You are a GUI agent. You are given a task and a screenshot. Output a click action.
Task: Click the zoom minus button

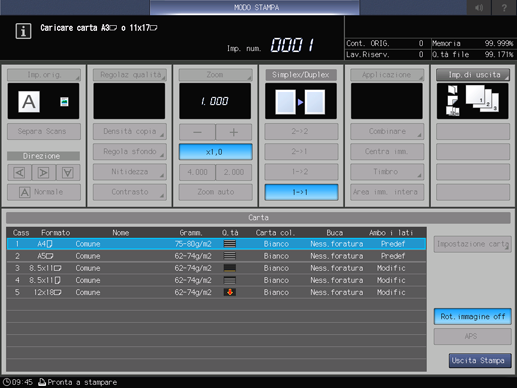pyautogui.click(x=197, y=132)
